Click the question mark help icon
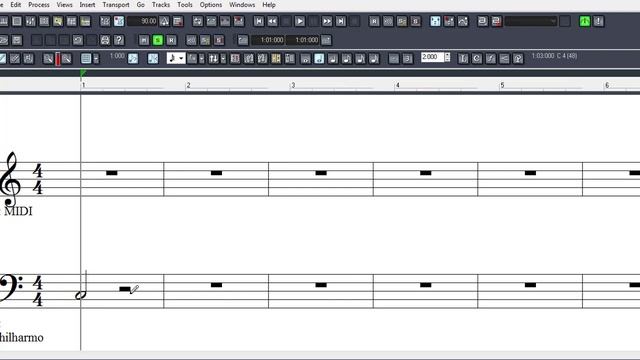 pos(119,40)
